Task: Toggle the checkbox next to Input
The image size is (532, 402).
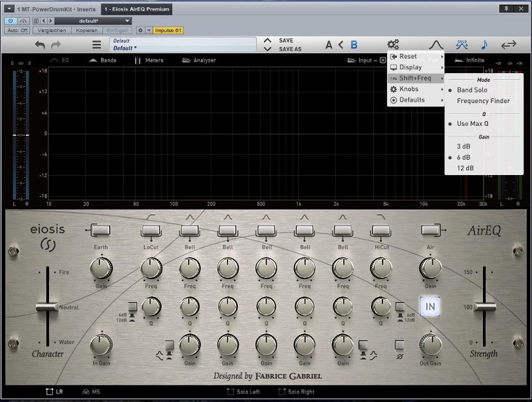Action: (383, 61)
